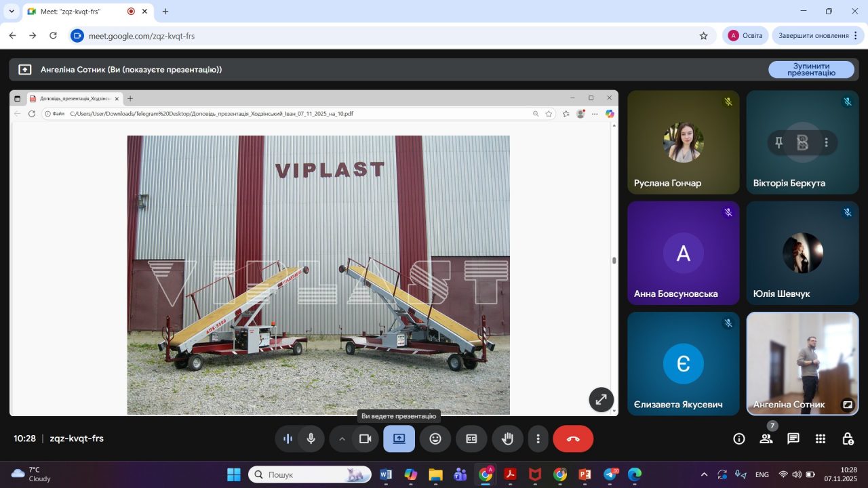This screenshot has height=488, width=868.
Task: Click the "Зупинити презентацію" button
Action: 811,69
